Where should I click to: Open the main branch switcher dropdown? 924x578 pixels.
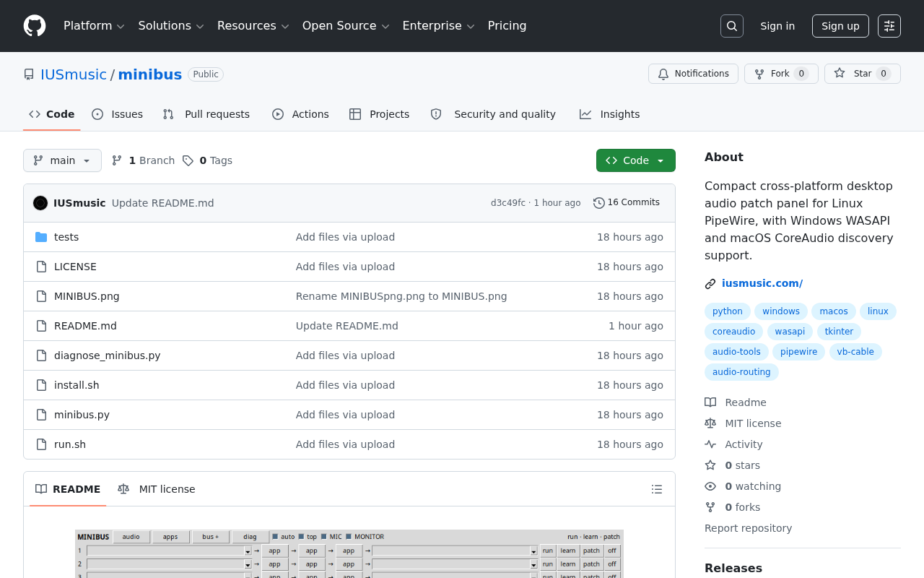[x=62, y=160]
